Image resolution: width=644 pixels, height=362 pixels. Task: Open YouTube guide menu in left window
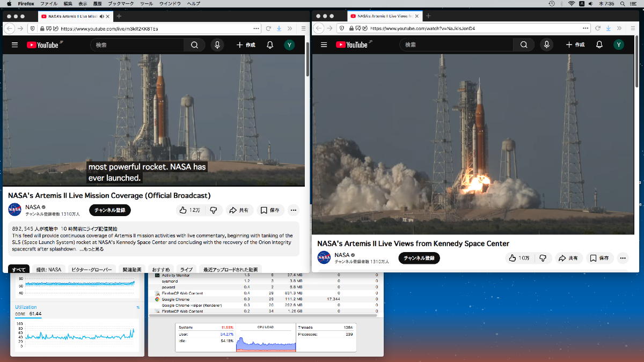tap(14, 45)
